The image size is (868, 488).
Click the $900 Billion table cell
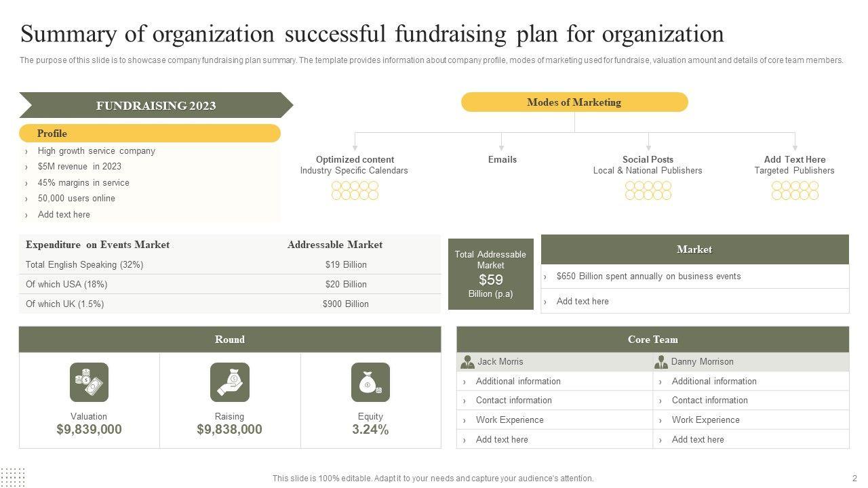click(x=346, y=304)
